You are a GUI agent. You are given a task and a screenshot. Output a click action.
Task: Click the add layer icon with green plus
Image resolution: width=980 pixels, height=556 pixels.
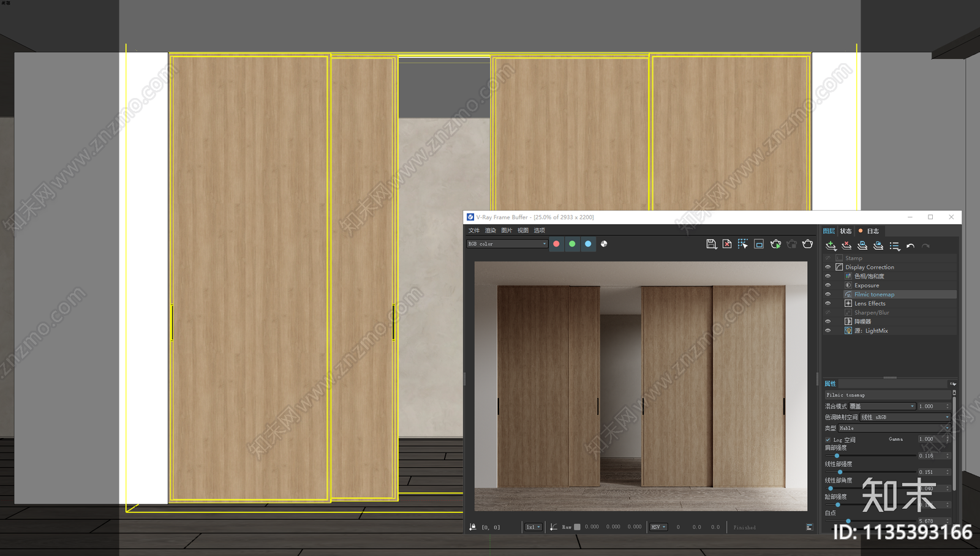tap(831, 246)
